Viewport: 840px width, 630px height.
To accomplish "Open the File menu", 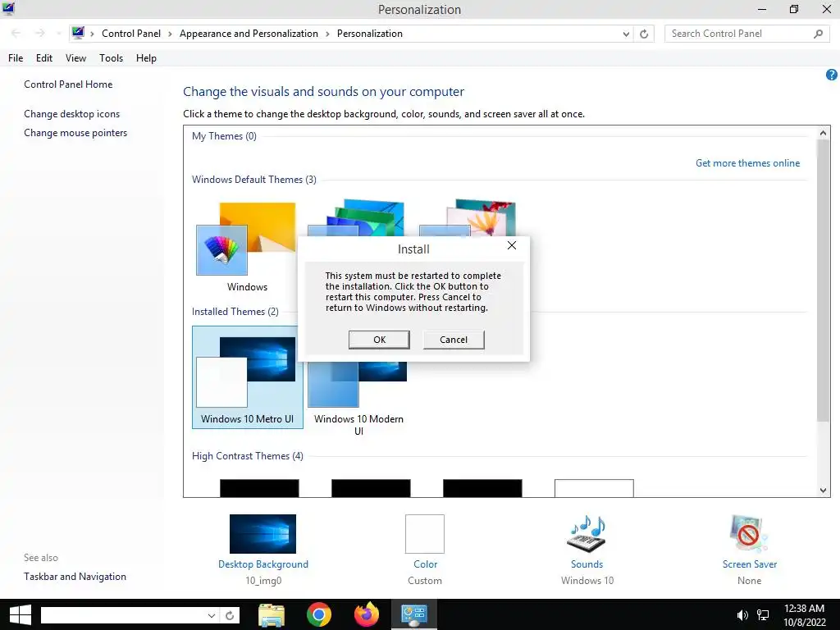I will point(16,58).
